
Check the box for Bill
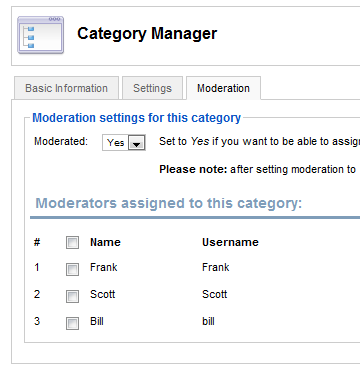(72, 323)
